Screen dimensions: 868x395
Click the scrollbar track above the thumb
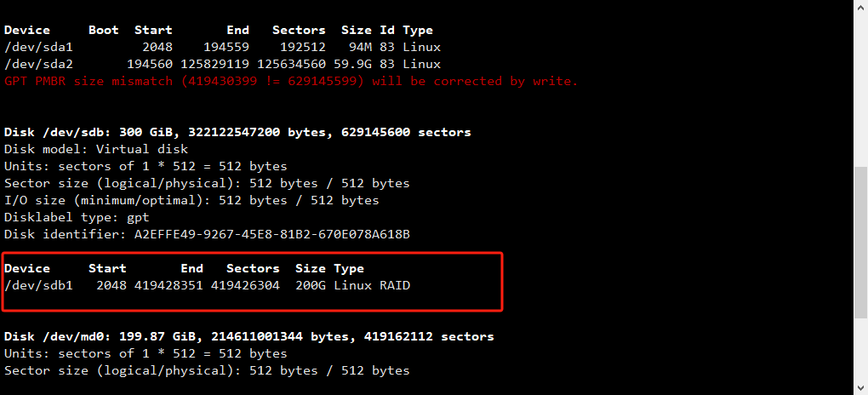[860, 89]
